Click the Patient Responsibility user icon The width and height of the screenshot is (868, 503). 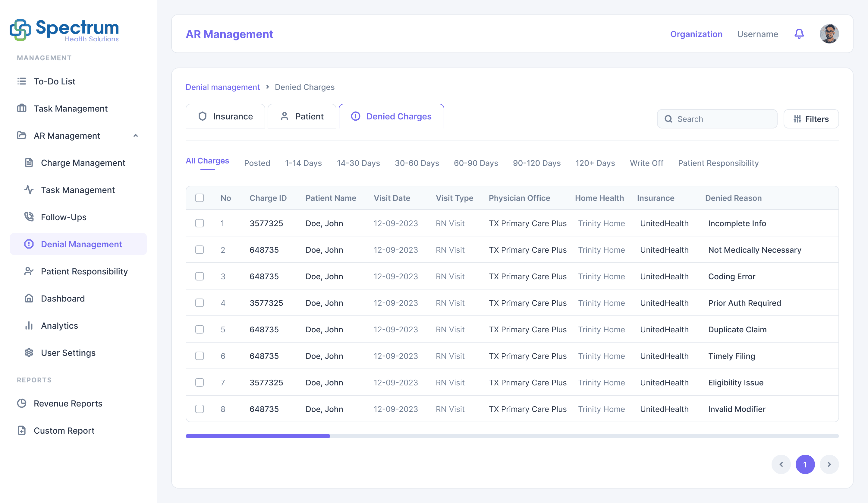(x=29, y=271)
